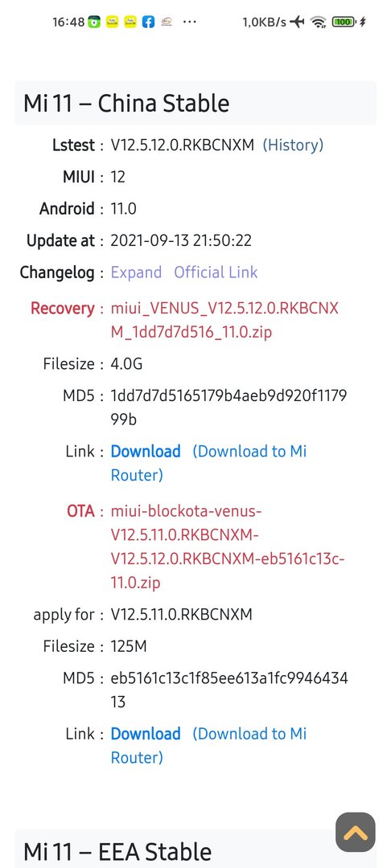Tap the battery indicator icon

(x=344, y=23)
